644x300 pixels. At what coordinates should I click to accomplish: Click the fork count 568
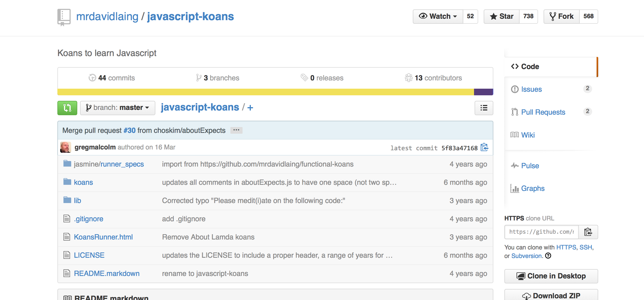589,17
